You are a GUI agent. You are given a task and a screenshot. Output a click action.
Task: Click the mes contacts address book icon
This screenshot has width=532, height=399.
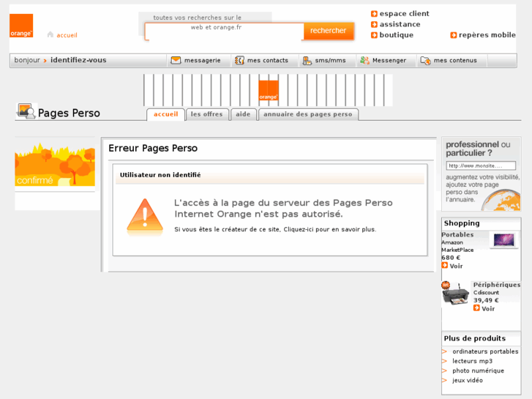pos(239,61)
